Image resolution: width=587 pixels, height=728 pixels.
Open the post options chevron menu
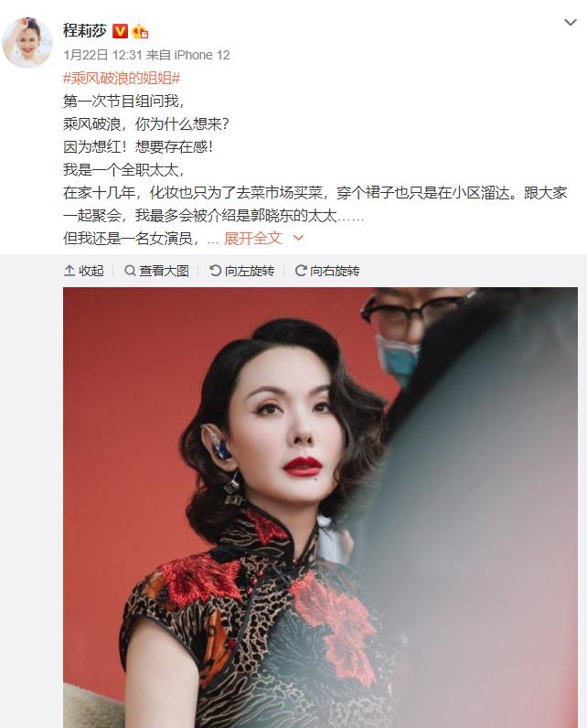tap(570, 22)
